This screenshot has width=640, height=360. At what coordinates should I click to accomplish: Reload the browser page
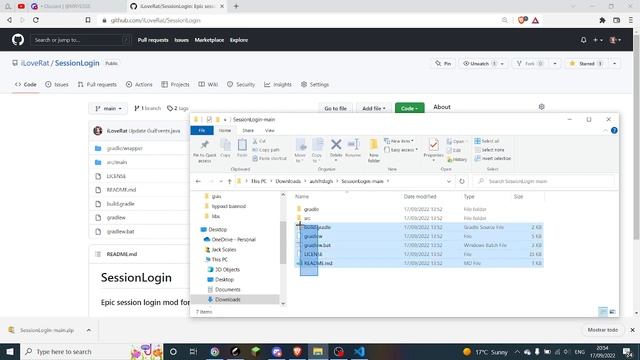click(x=36, y=20)
